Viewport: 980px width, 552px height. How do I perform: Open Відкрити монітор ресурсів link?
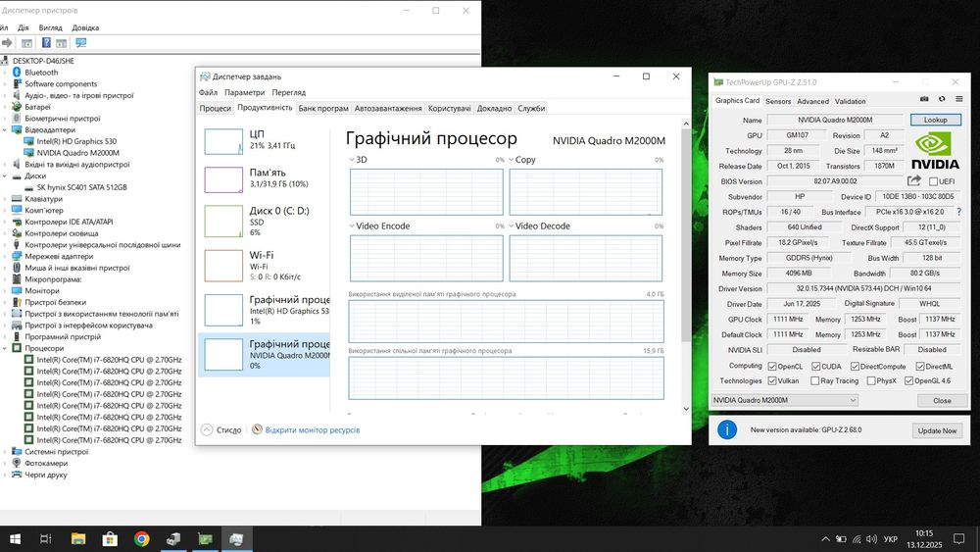click(x=312, y=430)
